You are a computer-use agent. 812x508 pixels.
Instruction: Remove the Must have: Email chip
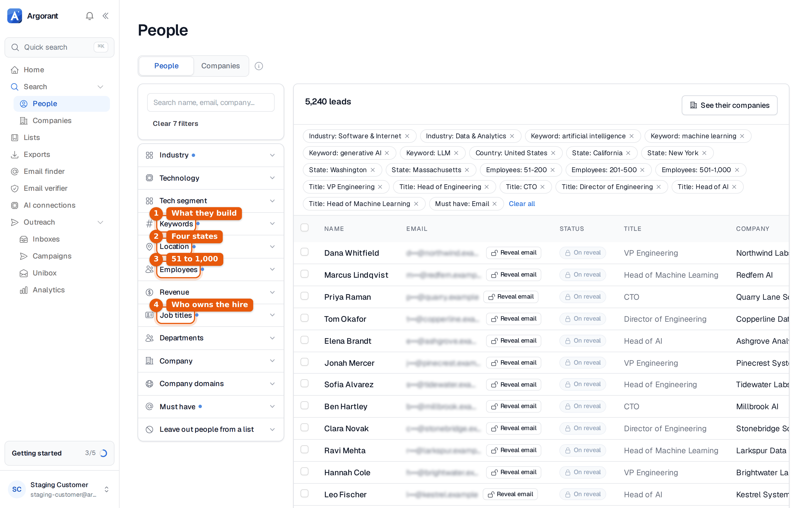(x=495, y=203)
